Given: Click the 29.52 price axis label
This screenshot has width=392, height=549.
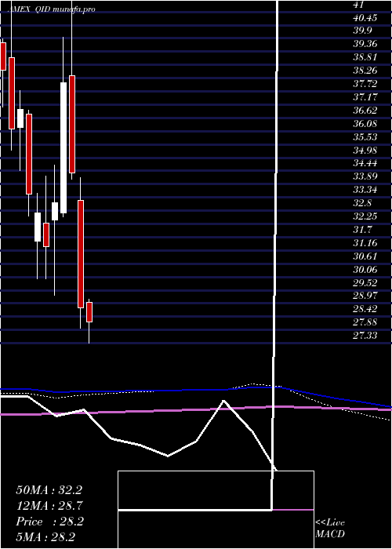Looking at the screenshot, I should click(x=365, y=283).
